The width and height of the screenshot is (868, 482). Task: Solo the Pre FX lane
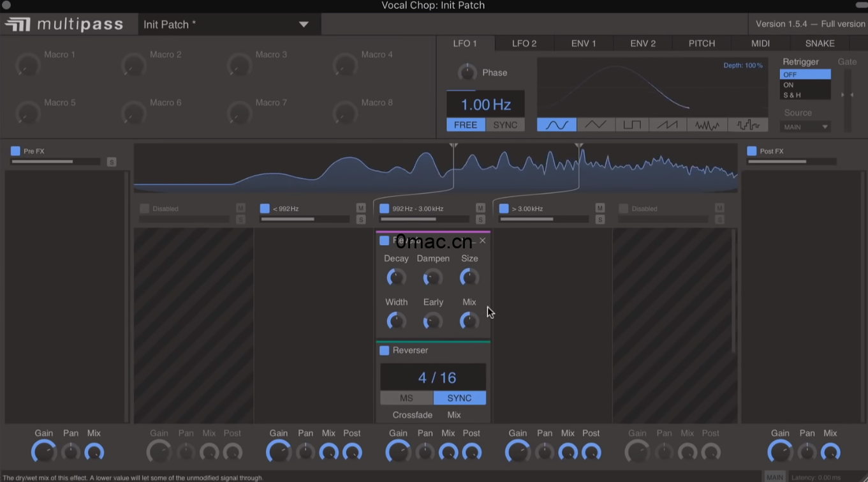[112, 162]
